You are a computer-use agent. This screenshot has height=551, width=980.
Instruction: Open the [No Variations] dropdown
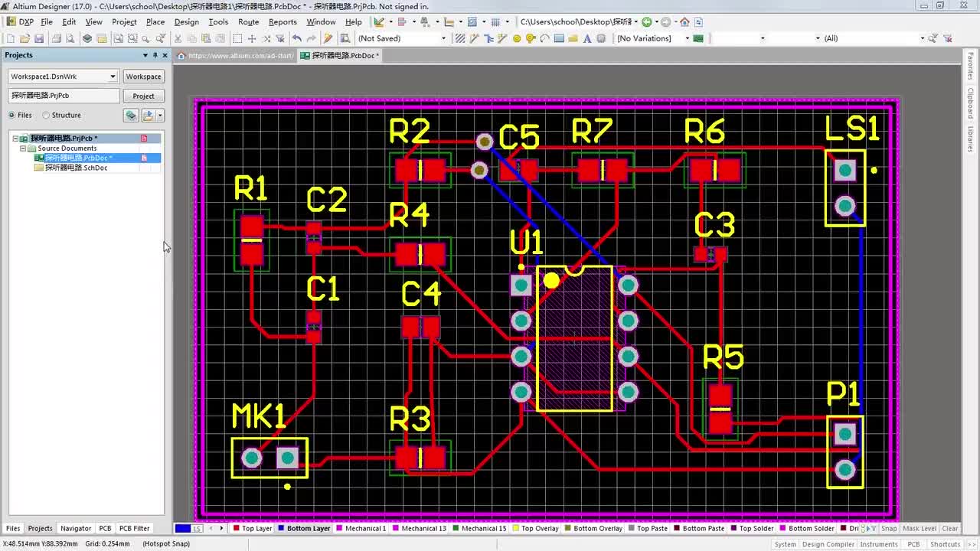click(687, 38)
